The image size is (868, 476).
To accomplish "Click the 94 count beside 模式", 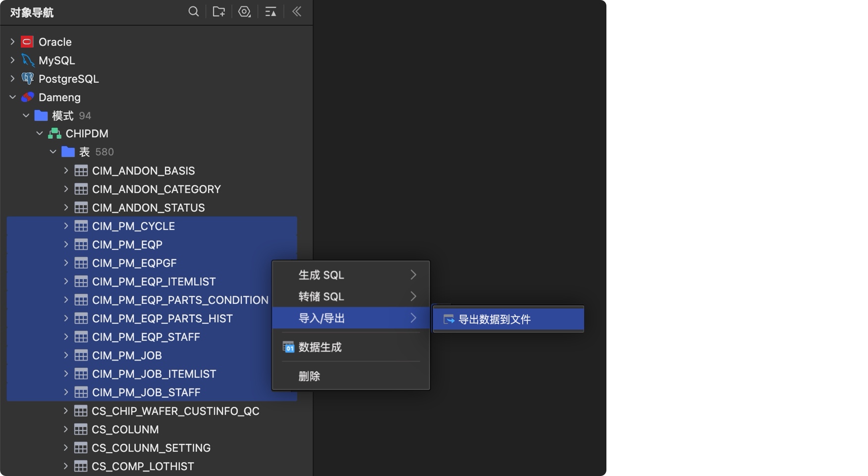I will pyautogui.click(x=85, y=116).
